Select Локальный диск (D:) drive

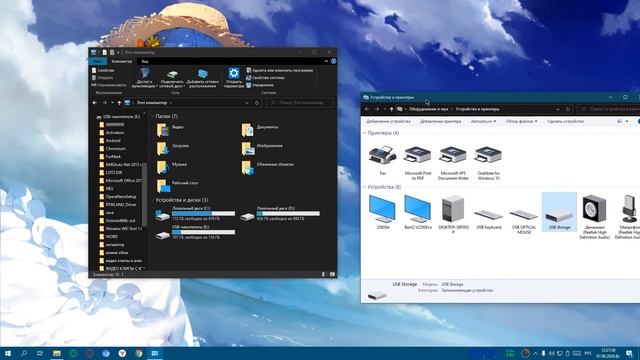(280, 213)
